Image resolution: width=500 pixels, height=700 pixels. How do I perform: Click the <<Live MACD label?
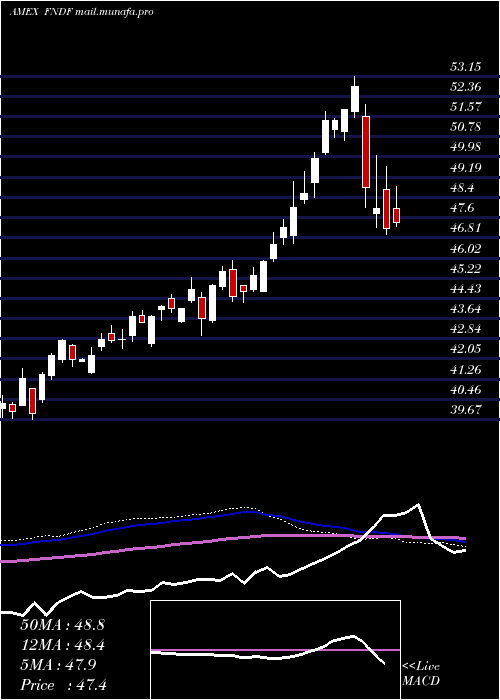coord(421,674)
